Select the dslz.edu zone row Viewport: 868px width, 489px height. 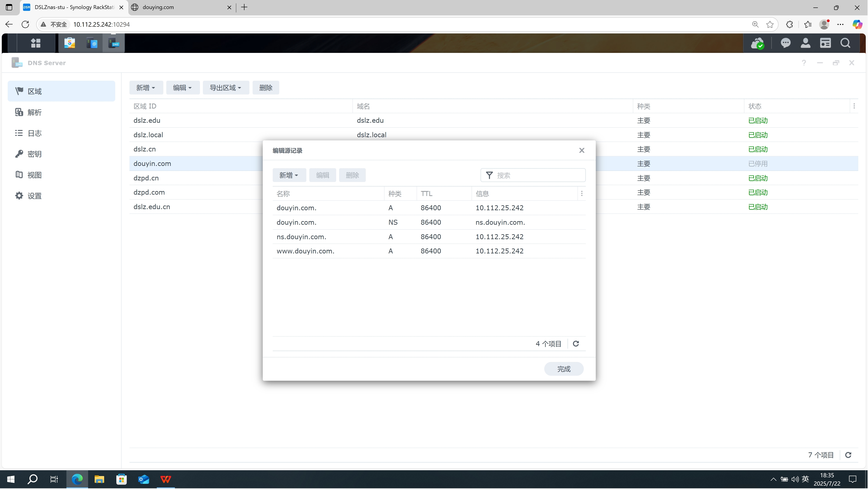click(x=494, y=120)
